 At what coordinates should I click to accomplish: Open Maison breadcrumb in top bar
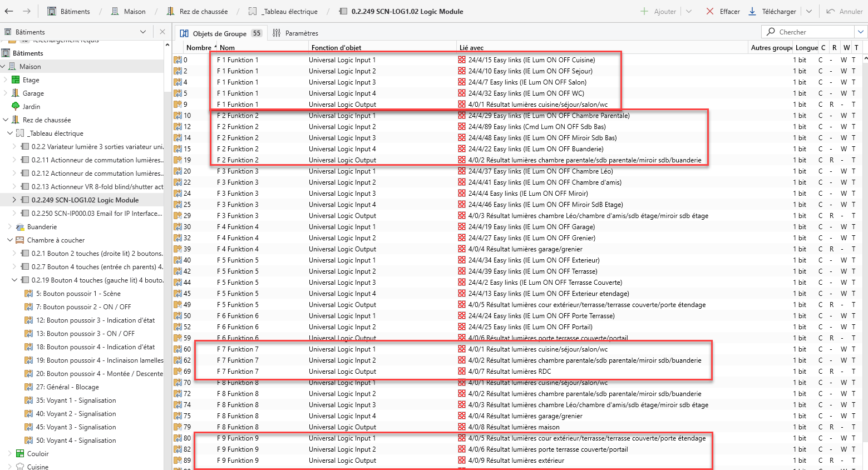pyautogui.click(x=128, y=11)
